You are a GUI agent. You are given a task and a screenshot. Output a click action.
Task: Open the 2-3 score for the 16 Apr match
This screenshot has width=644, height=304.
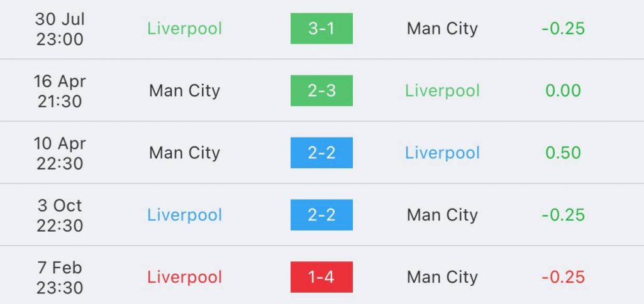tap(321, 90)
